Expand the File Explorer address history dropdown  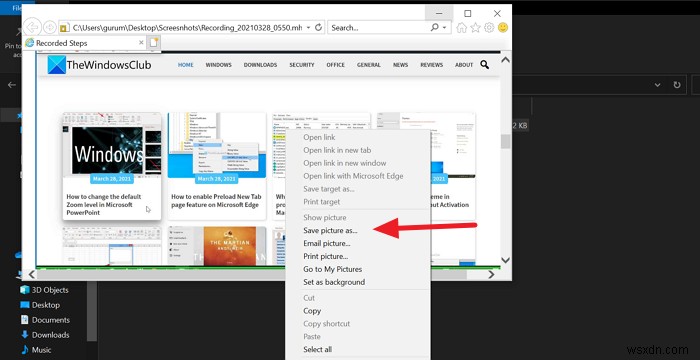(657, 85)
